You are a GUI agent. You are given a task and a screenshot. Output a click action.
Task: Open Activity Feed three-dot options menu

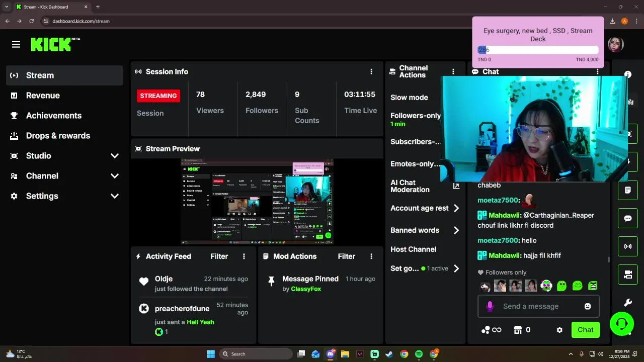[x=244, y=256]
